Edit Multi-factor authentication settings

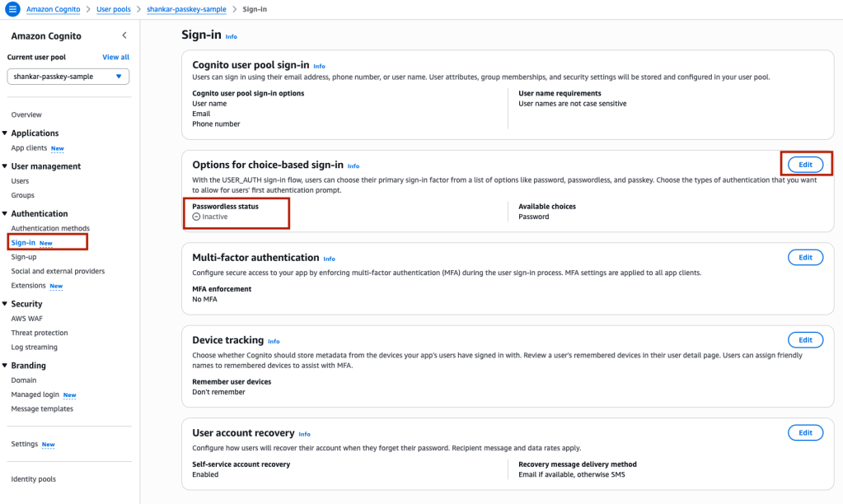[x=805, y=257]
